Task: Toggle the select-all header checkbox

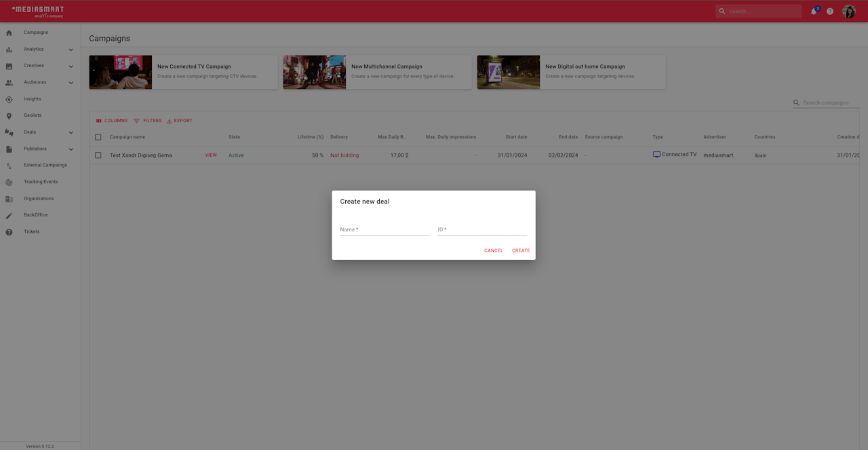Action: [98, 137]
